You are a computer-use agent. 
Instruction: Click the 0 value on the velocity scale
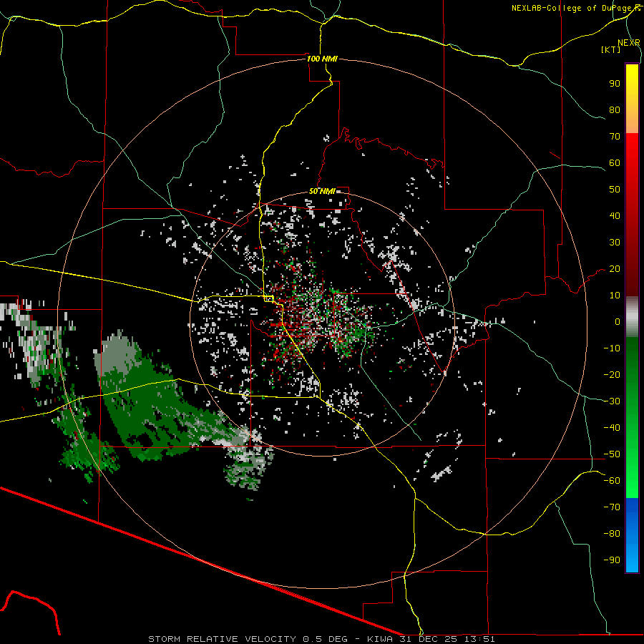coord(618,322)
